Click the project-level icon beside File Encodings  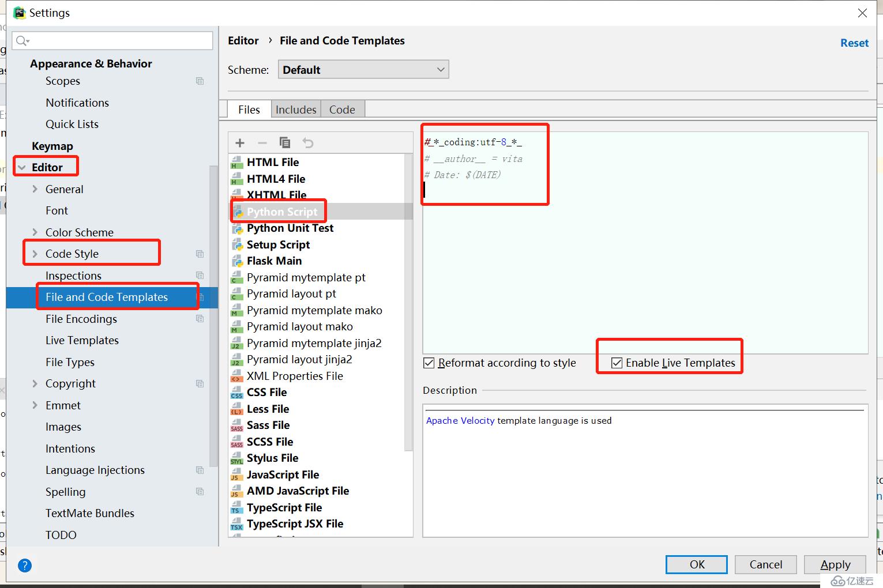coord(200,319)
